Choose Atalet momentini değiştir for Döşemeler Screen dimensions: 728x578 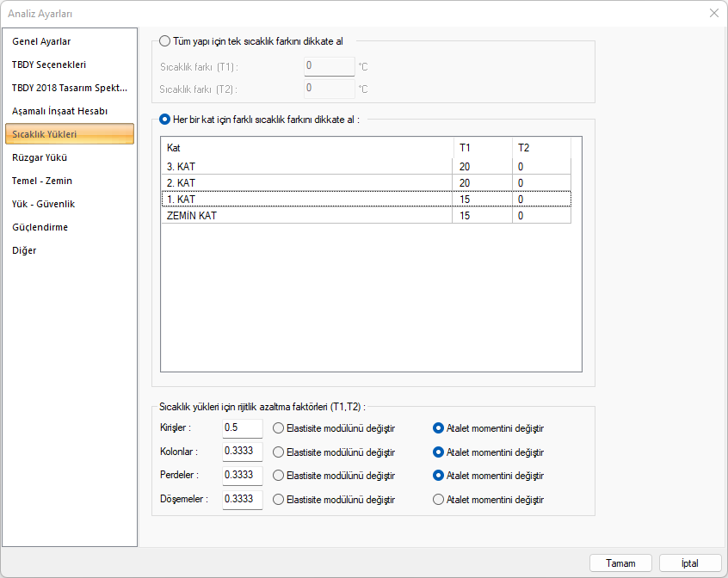pos(438,500)
